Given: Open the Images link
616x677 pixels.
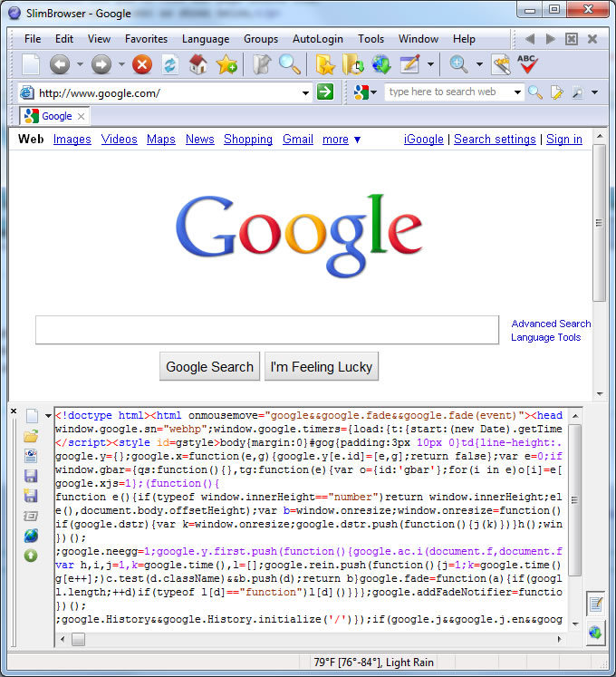Looking at the screenshot, I should coord(72,139).
